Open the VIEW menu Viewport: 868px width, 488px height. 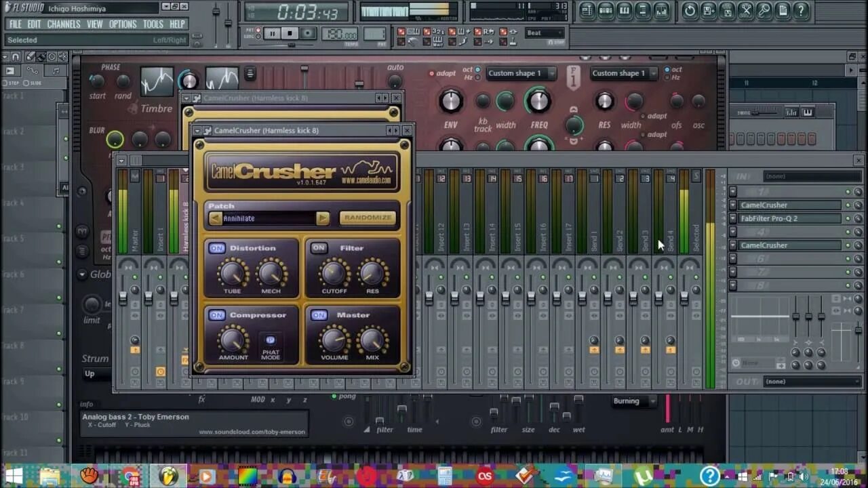pyautogui.click(x=95, y=24)
